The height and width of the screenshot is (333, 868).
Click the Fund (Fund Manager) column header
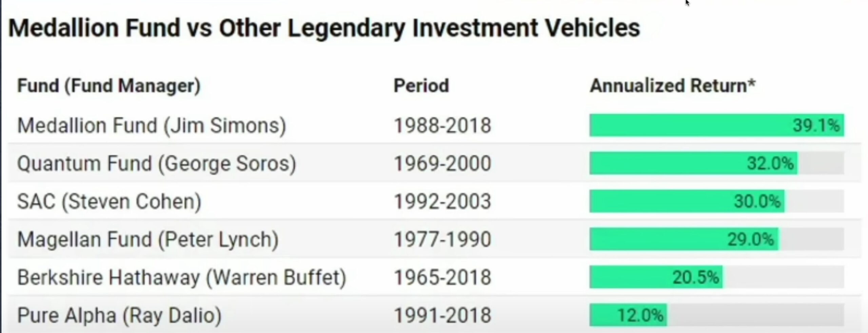[109, 85]
